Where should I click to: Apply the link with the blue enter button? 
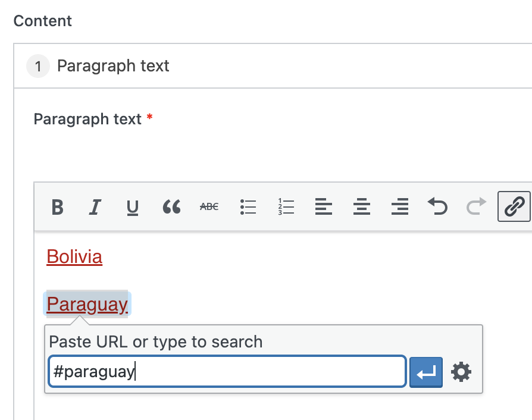coord(426,372)
